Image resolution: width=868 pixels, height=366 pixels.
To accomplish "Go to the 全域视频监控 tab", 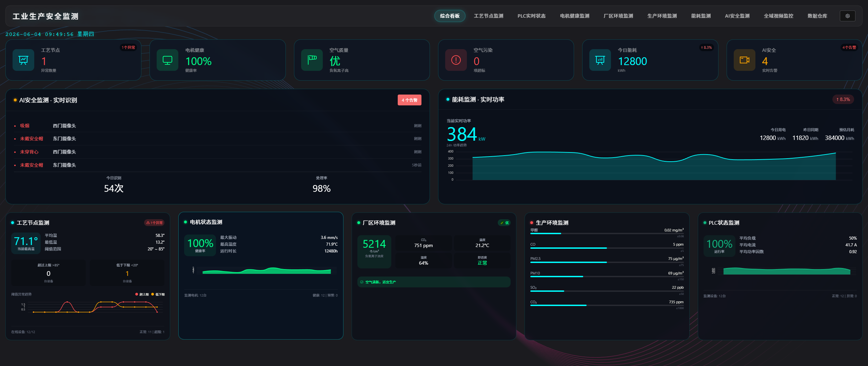I will (x=778, y=16).
